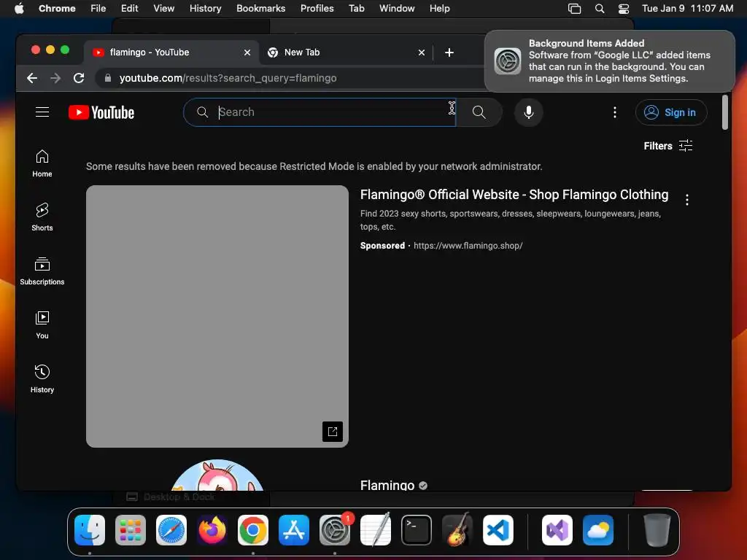Image resolution: width=747 pixels, height=560 pixels.
Task: Open the Flamingo channel avatar
Action: tap(217, 475)
